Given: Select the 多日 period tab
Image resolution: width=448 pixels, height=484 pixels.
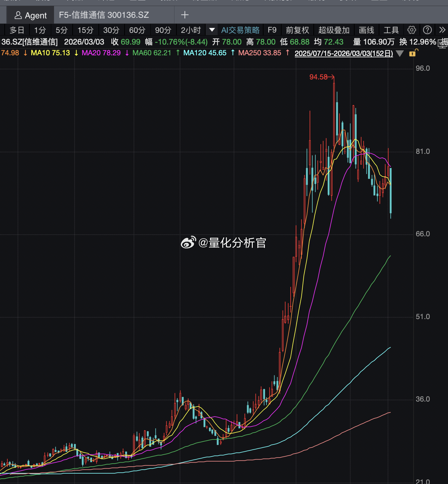Looking at the screenshot, I should (17, 30).
